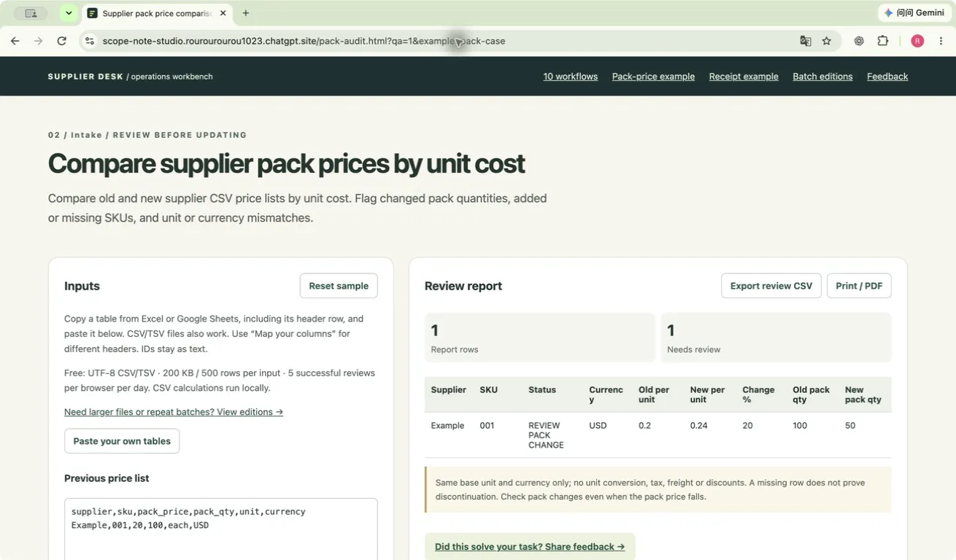Close the Supplier pack price comparison tab

[223, 13]
